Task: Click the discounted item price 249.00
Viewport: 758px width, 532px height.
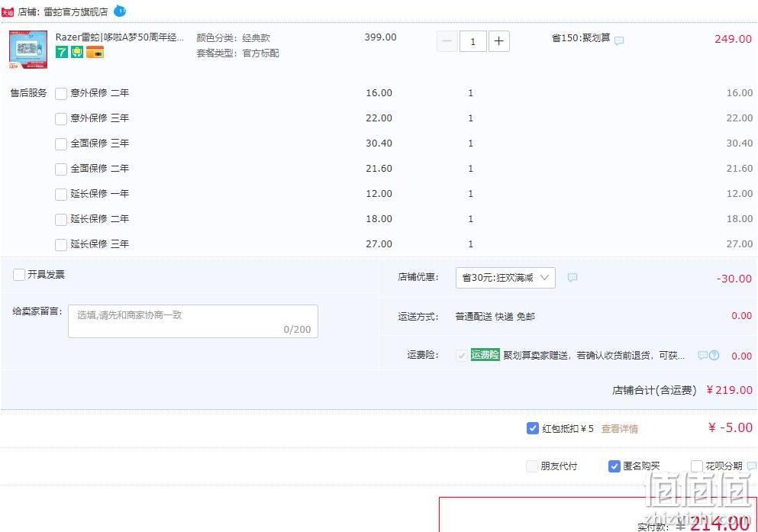Action: tap(733, 39)
